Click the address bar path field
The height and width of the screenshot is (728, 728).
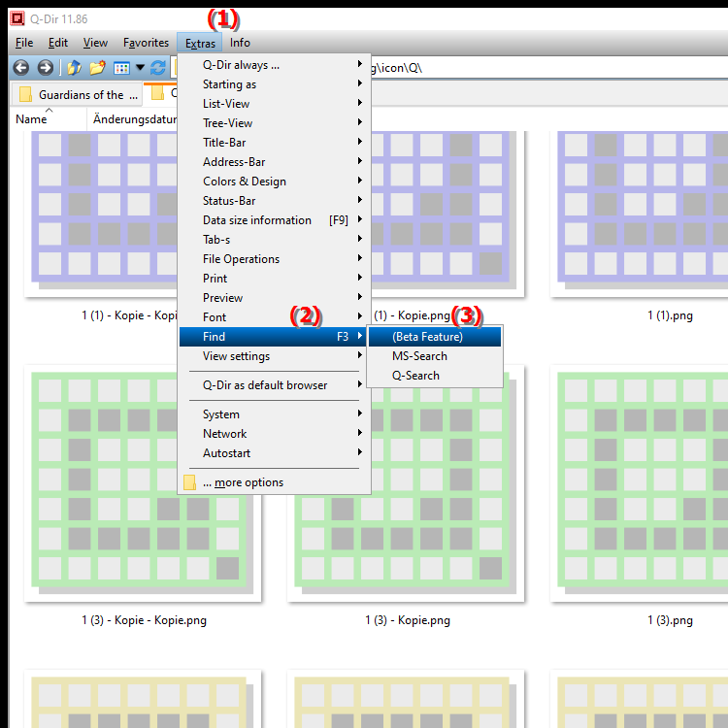[547, 68]
